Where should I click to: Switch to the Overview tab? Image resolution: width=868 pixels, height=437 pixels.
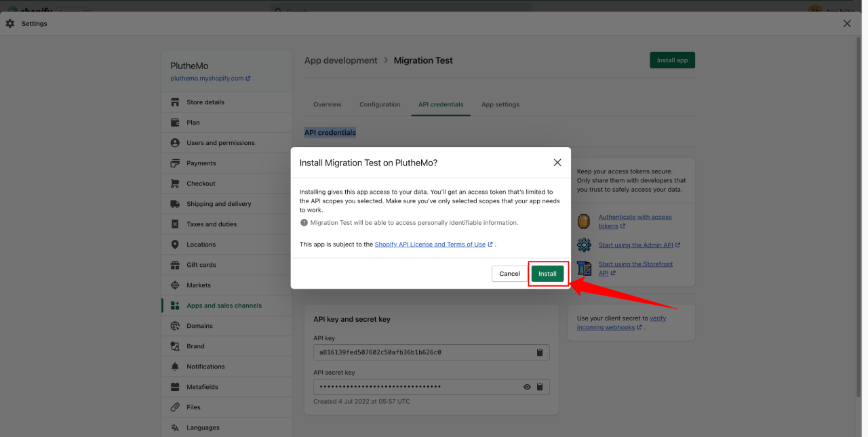tap(328, 104)
